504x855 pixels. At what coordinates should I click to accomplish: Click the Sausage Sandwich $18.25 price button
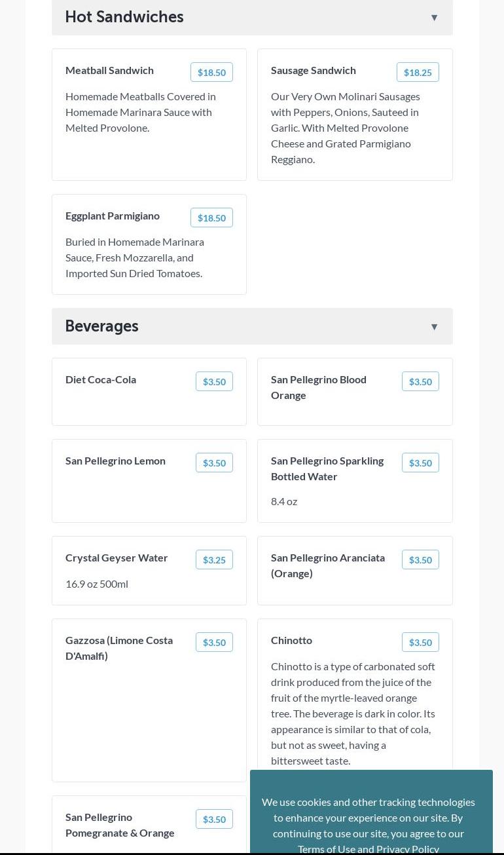[x=418, y=73]
